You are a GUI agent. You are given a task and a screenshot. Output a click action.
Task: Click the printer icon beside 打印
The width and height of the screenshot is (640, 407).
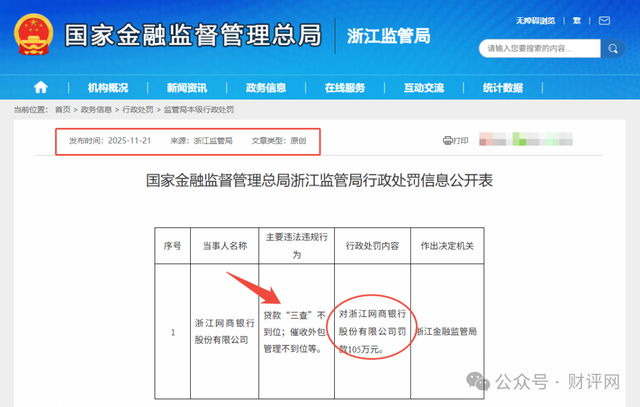[x=447, y=140]
